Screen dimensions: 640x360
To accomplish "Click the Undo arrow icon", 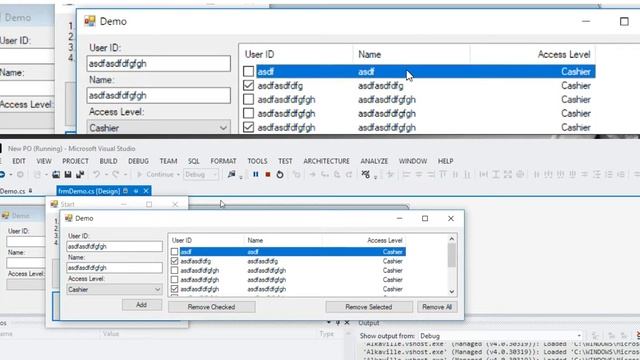I will pyautogui.click(x=96, y=175).
